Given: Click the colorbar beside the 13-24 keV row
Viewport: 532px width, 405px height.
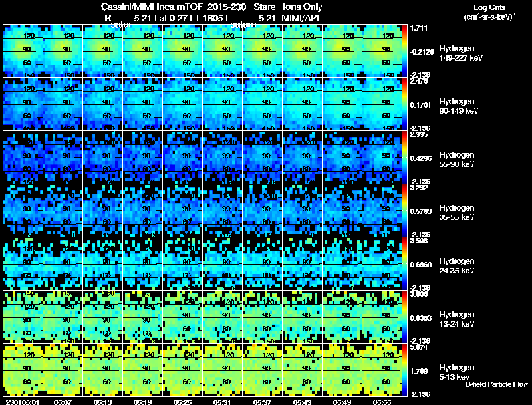Looking at the screenshot, I should click(404, 317).
